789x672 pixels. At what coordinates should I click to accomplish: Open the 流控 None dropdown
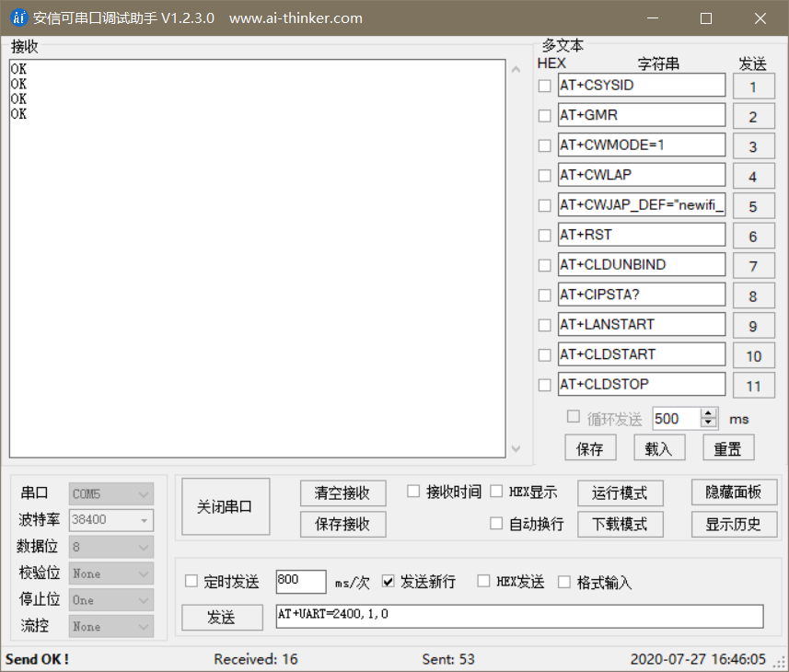[x=111, y=627]
